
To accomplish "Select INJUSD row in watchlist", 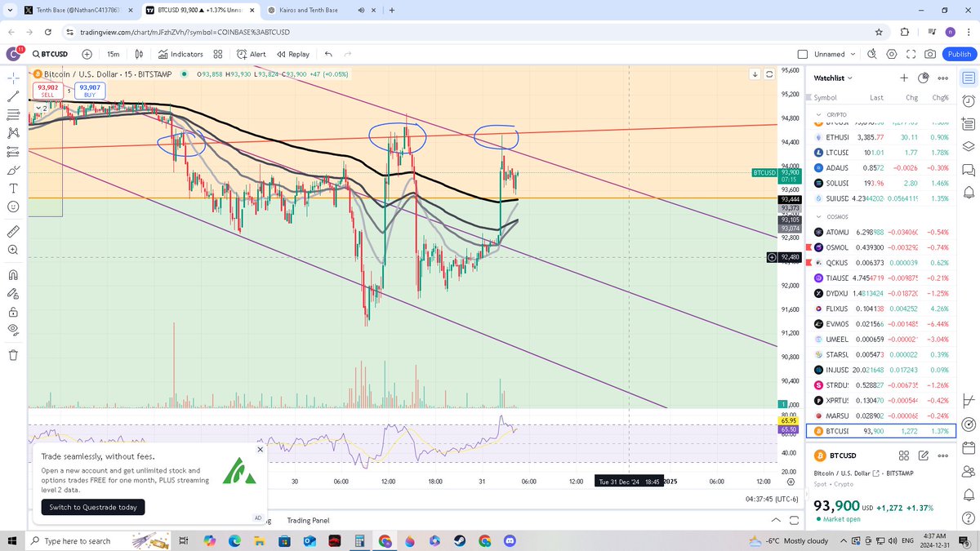I will [x=882, y=369].
